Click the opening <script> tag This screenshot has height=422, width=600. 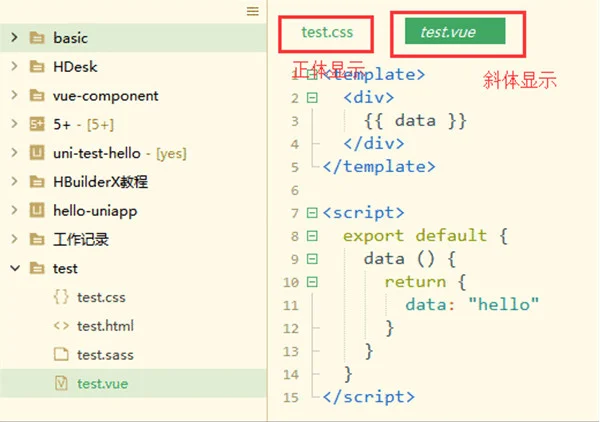pos(364,213)
